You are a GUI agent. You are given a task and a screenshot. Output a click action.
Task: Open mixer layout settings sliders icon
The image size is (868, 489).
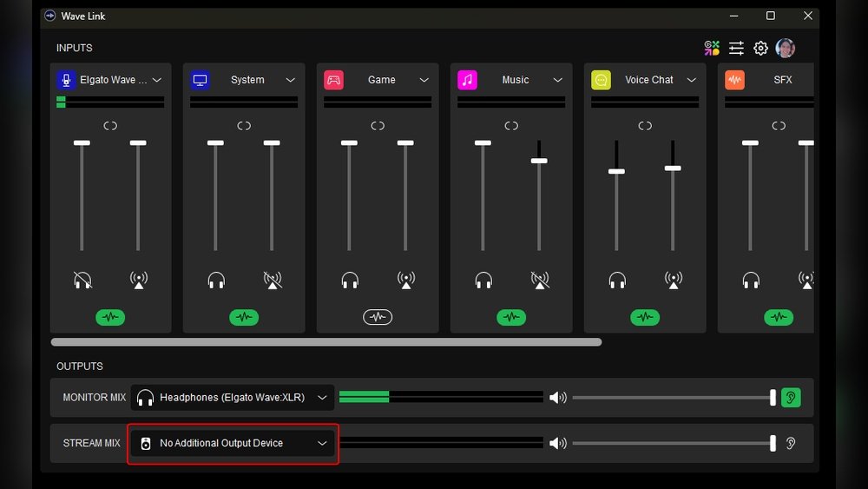(736, 48)
